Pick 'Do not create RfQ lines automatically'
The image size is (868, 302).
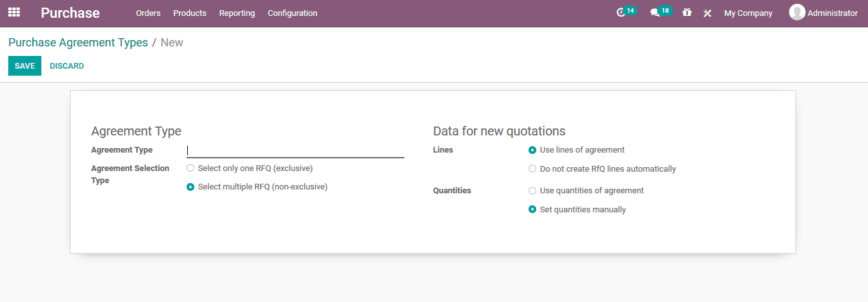tap(532, 169)
